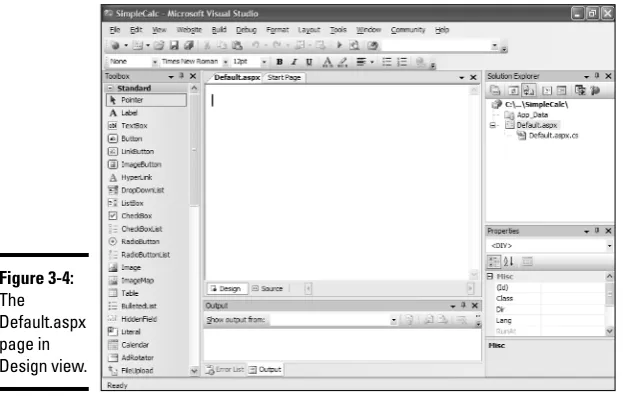
Task: Open the 12pt font size dropdown
Action: (264, 62)
